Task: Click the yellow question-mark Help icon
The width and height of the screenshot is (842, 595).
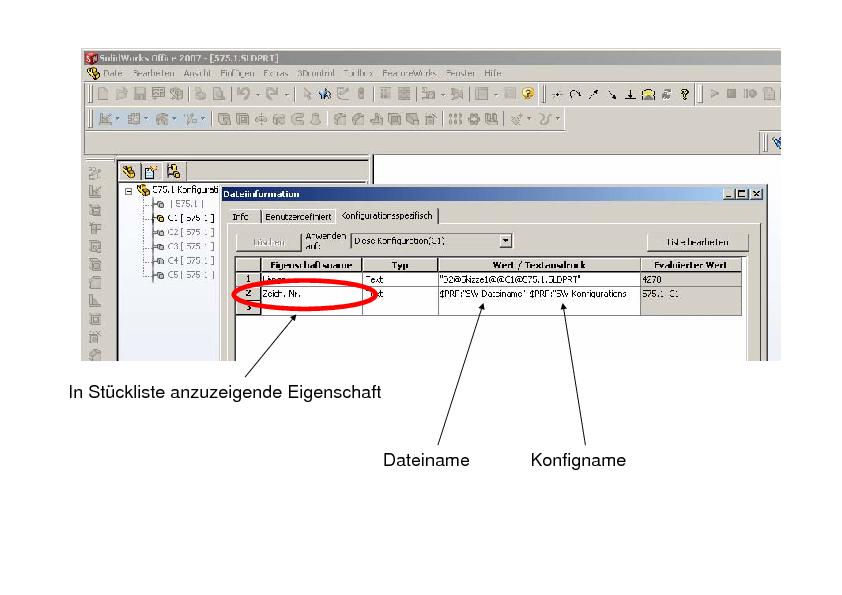Action: coord(528,94)
